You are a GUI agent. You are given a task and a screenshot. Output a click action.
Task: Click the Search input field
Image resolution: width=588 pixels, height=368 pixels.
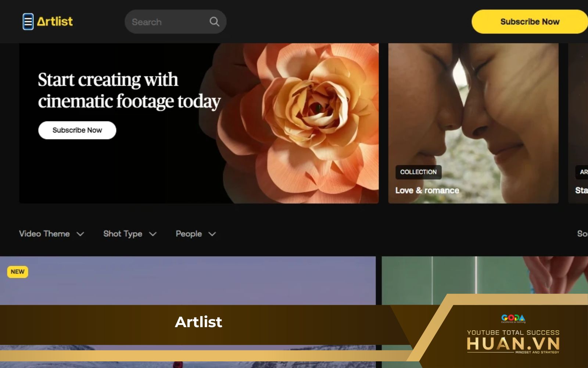175,22
